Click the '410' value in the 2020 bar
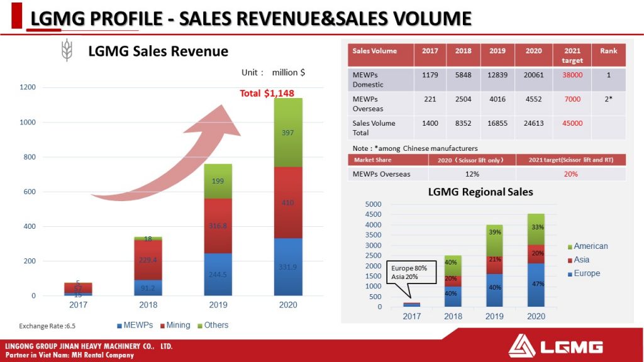The width and height of the screenshot is (644, 362). pyautogui.click(x=288, y=203)
